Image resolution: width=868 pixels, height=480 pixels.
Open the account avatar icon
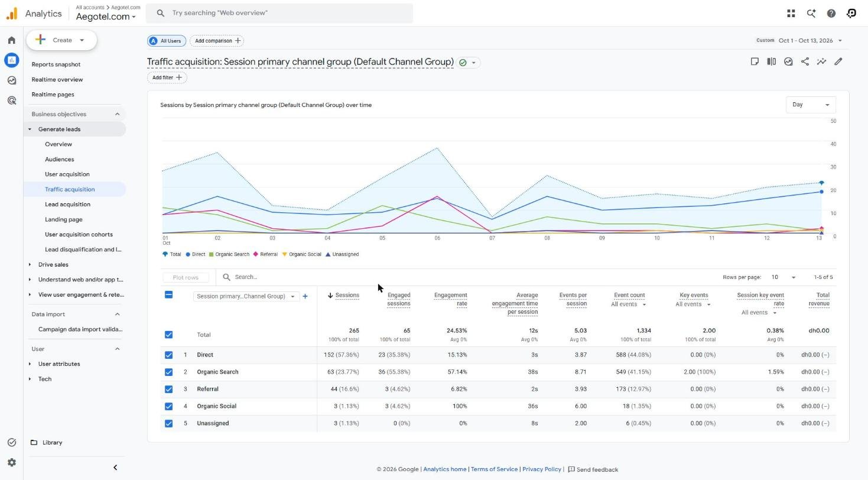click(851, 13)
